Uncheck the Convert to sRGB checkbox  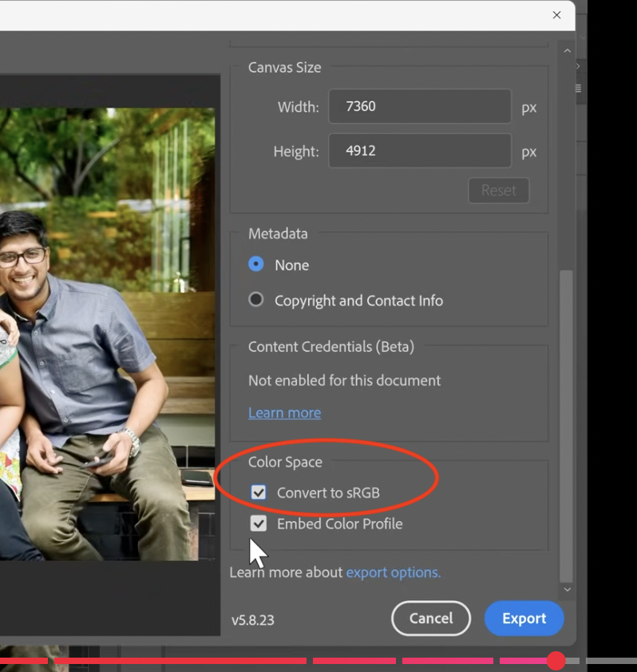(259, 492)
